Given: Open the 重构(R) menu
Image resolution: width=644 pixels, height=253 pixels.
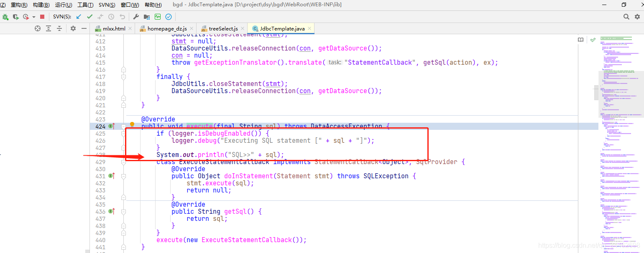Looking at the screenshot, I should [x=19, y=5].
